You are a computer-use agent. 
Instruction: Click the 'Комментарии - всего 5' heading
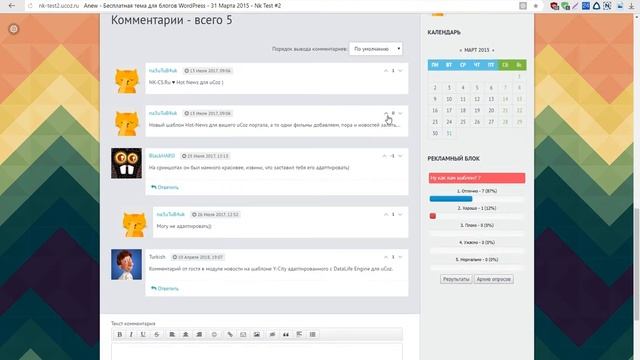(171, 20)
